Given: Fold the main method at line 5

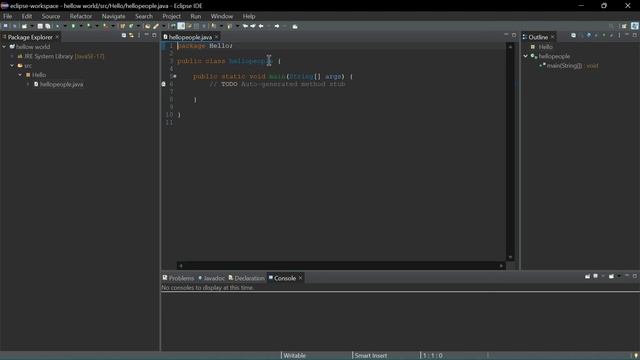Looking at the screenshot, I should [175, 76].
